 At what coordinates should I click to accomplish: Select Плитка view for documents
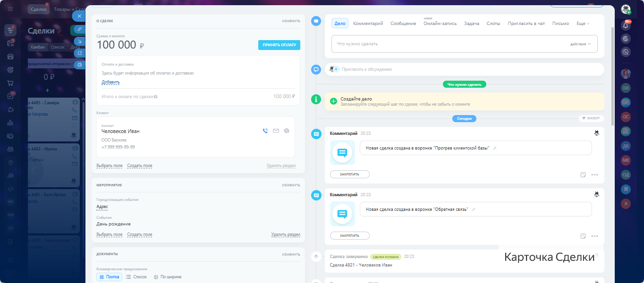109,277
